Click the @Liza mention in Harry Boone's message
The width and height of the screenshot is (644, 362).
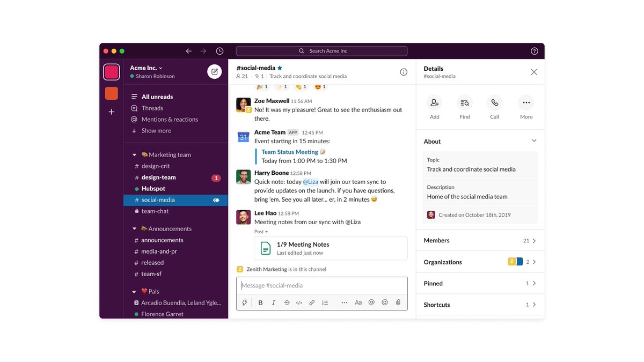coord(311,181)
